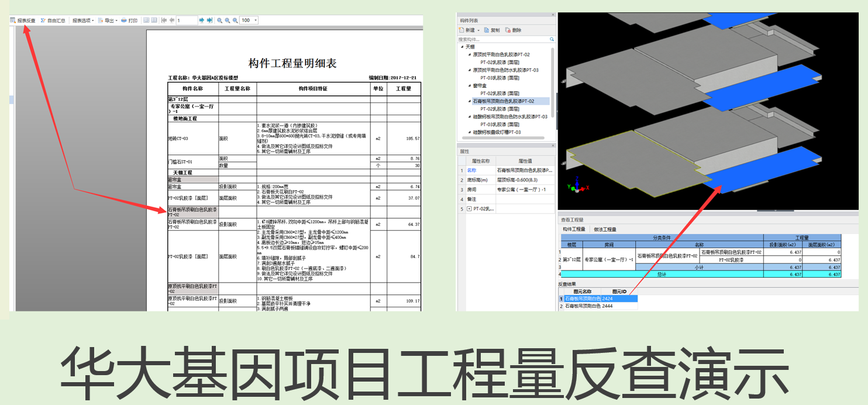Viewport: 868px width, 405px height.
Task: Go to the first report page
Action: click(164, 20)
